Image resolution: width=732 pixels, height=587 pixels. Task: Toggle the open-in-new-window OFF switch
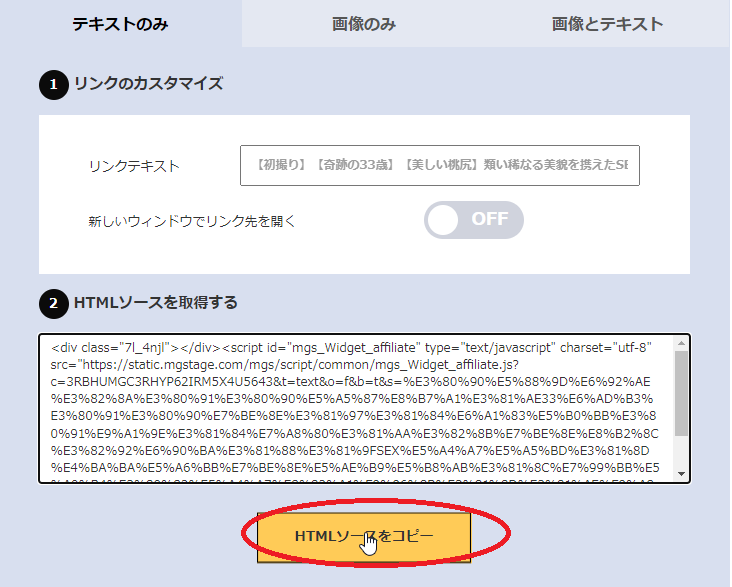pos(474,220)
